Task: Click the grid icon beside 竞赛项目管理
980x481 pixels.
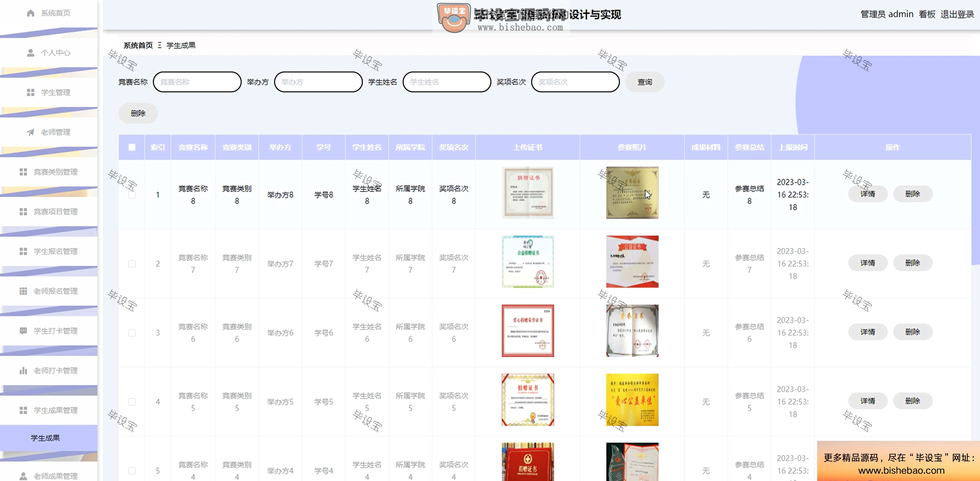Action: pyautogui.click(x=23, y=211)
